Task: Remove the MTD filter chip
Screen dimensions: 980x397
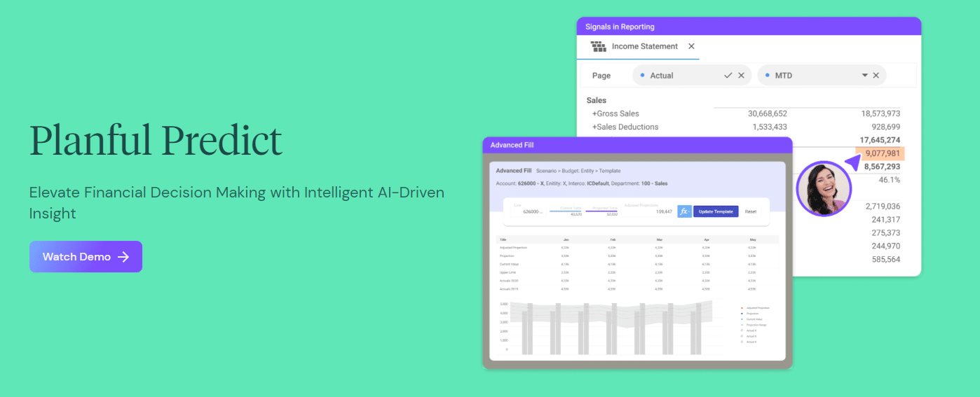Action: coord(876,76)
